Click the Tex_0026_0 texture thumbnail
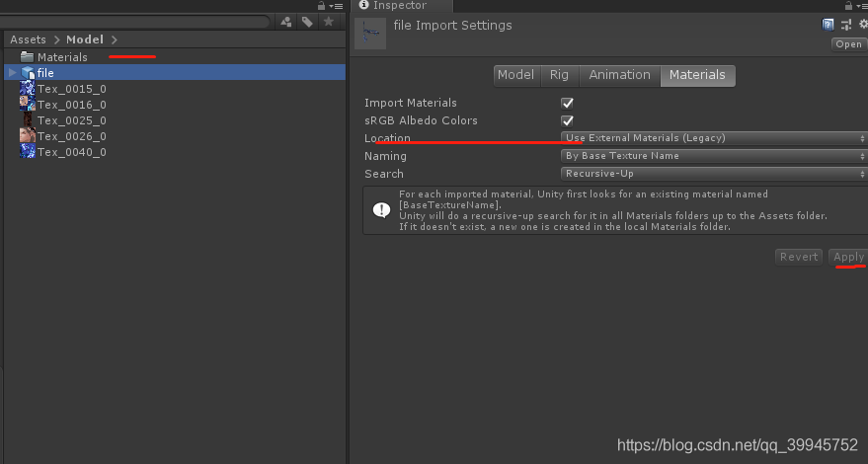This screenshot has width=868, height=464. pyautogui.click(x=28, y=136)
